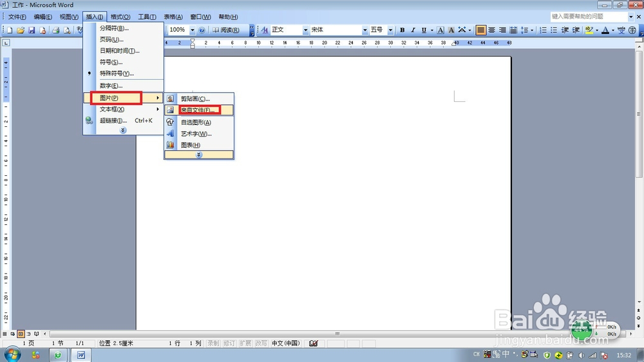Image resolution: width=644 pixels, height=362 pixels.
Task: Choose 来自文件(F) from Picture submenu
Action: pyautogui.click(x=199, y=110)
